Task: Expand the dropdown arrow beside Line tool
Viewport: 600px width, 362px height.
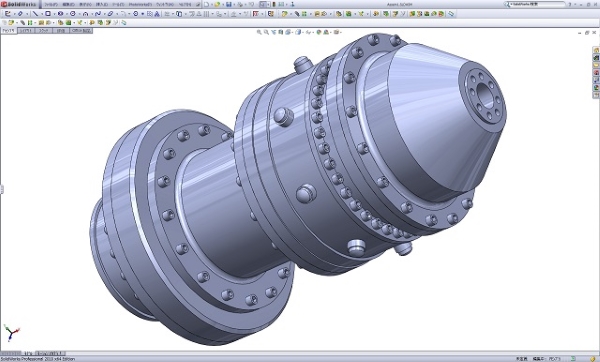Action: [x=41, y=14]
